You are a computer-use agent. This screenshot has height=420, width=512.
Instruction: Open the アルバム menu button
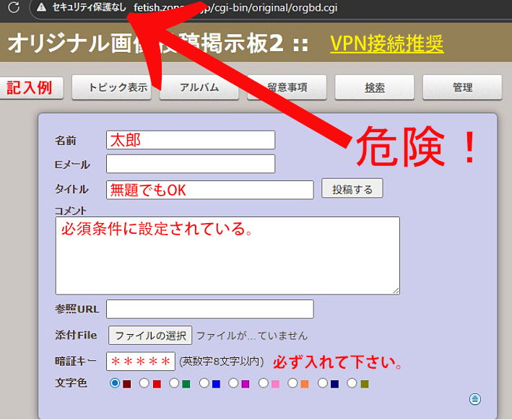pos(199,87)
